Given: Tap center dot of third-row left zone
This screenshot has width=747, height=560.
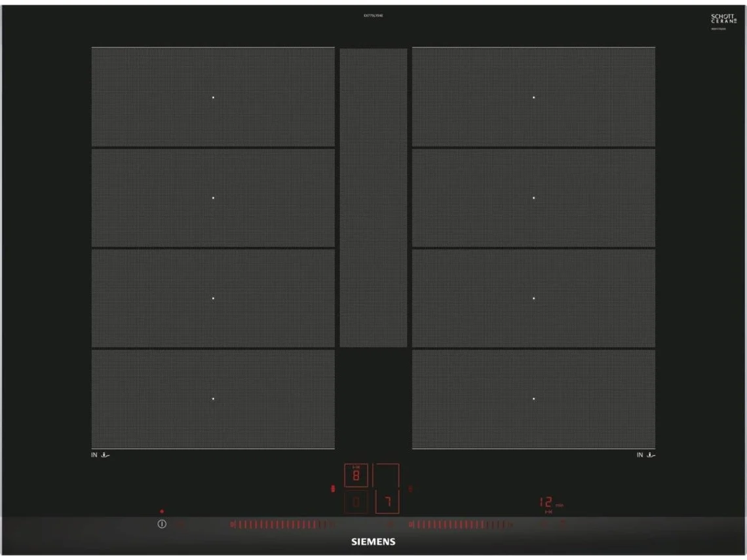Looking at the screenshot, I should 213,298.
